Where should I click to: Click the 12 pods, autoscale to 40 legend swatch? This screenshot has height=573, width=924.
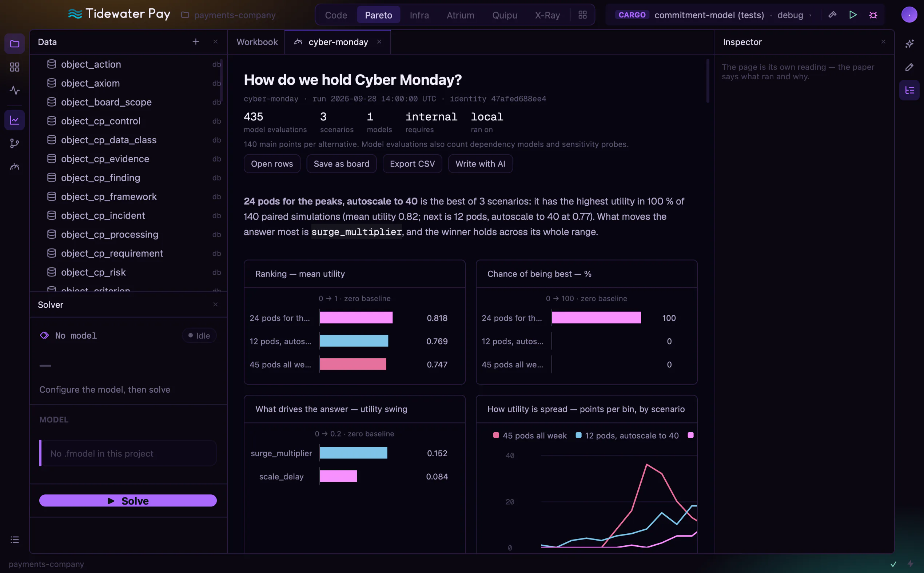click(x=578, y=435)
